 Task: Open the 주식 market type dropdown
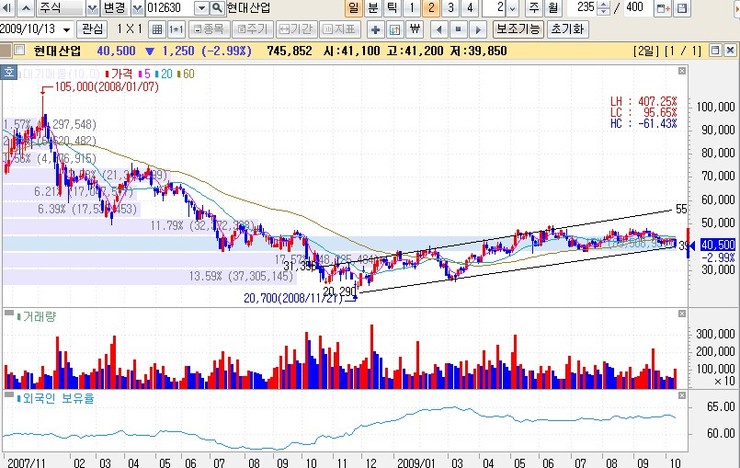[92, 8]
